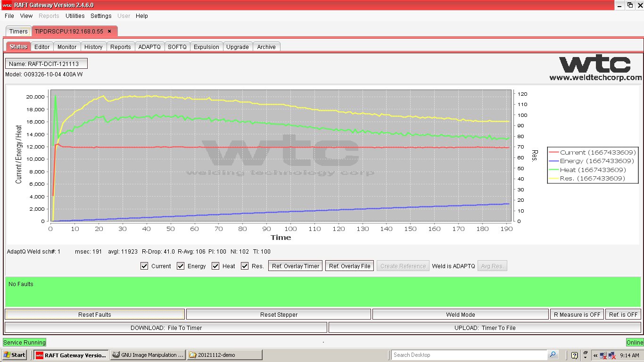Toggle the Current checkbox
This screenshot has width=644, height=362.
[144, 266]
